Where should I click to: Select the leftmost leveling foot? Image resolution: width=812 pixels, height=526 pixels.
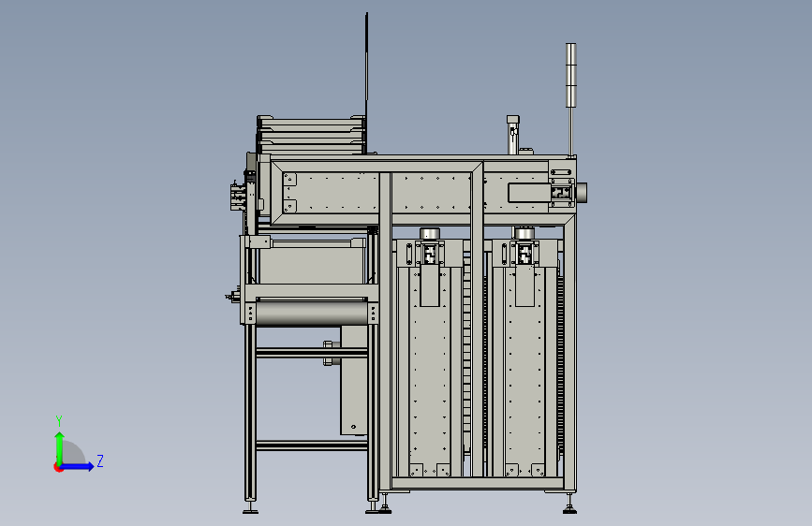251,506
